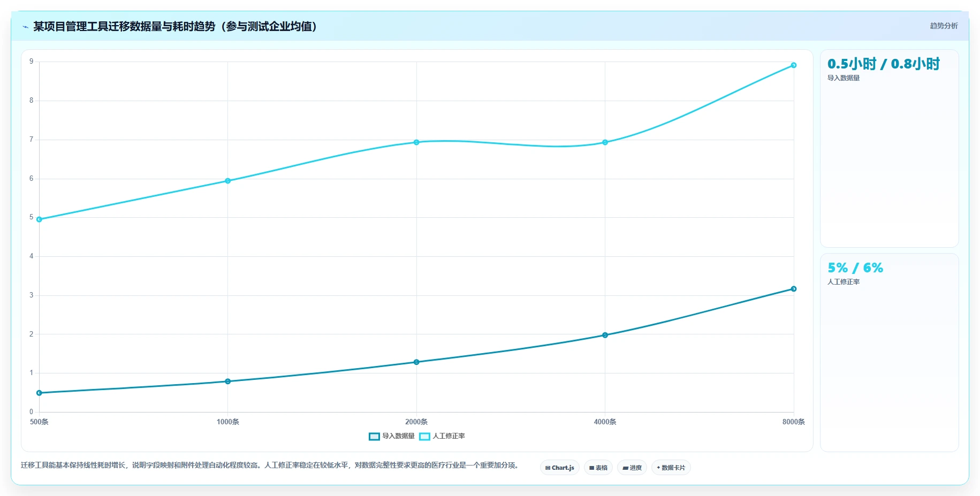Click the summary paragraph starting 迁移工具能基本保持
Screen dimensions: 980x496
(269, 465)
